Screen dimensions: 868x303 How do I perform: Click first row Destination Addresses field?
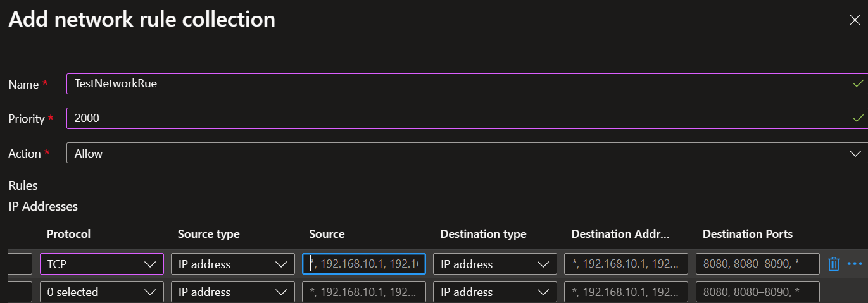[626, 264]
